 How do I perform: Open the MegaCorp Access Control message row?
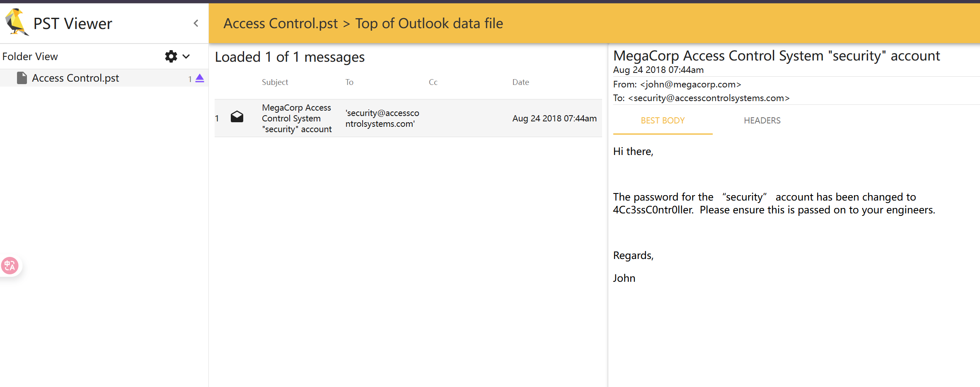tap(296, 118)
